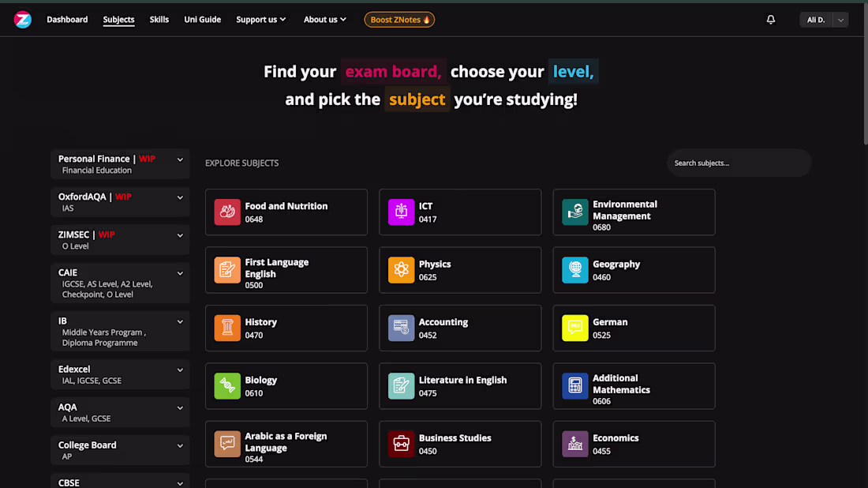Screen dimensions: 868x488
Task: Click the Food and Nutrition subject icon
Action: pyautogui.click(x=227, y=212)
